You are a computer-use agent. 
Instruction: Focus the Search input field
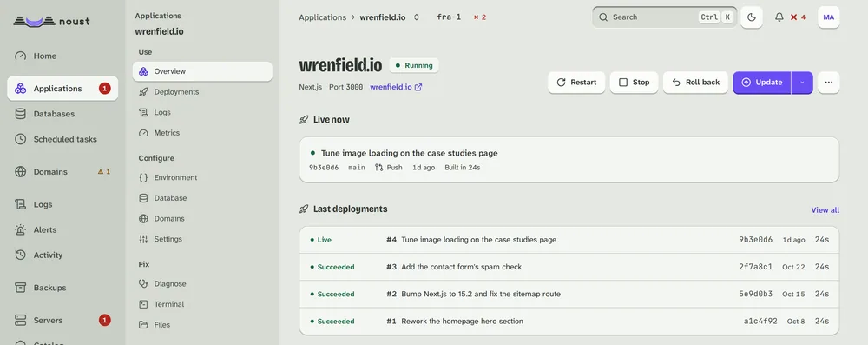coord(664,17)
